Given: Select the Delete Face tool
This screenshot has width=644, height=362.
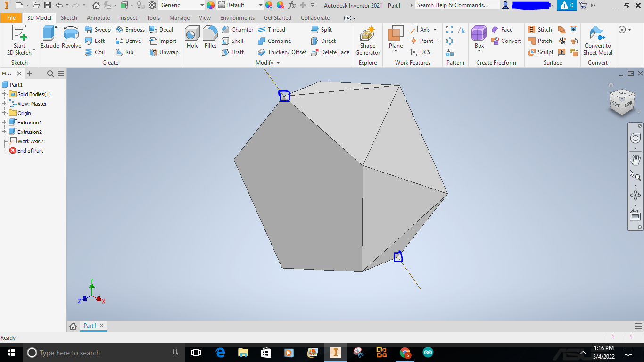Looking at the screenshot, I should pyautogui.click(x=330, y=52).
